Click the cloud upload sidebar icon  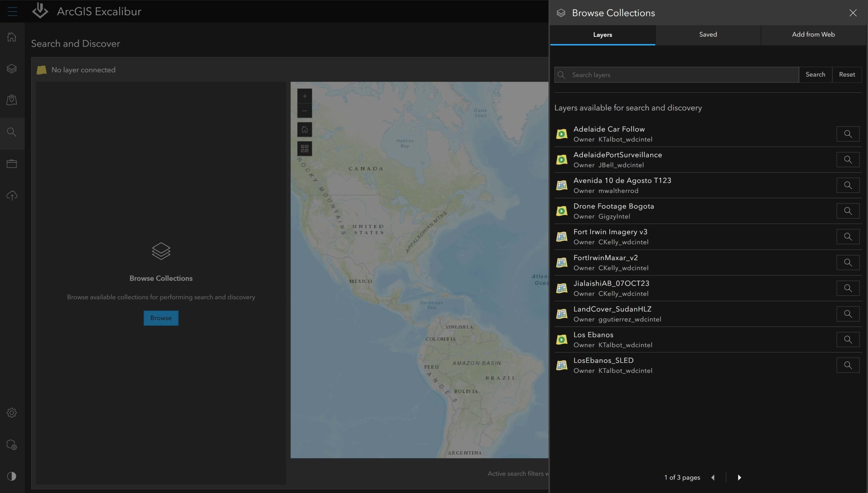[x=12, y=196]
